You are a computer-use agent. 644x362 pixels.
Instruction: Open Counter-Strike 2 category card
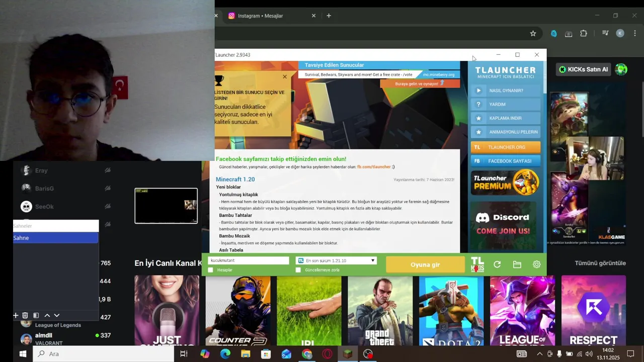[x=237, y=310]
